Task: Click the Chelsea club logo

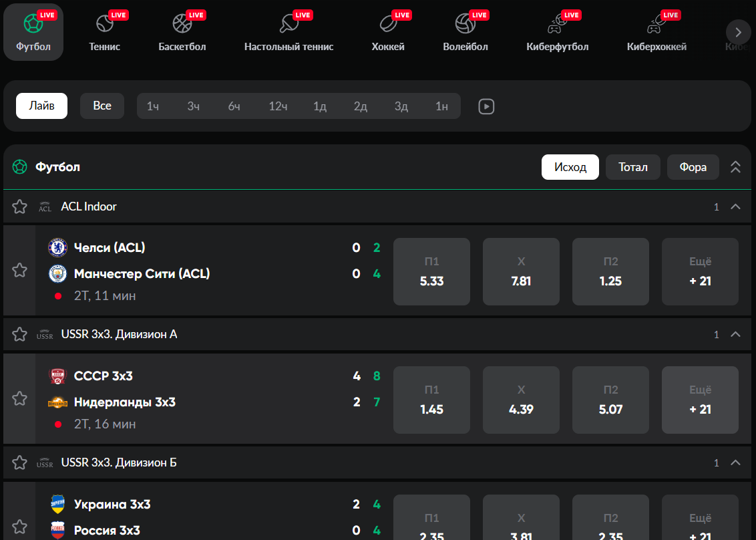Action: (58, 247)
